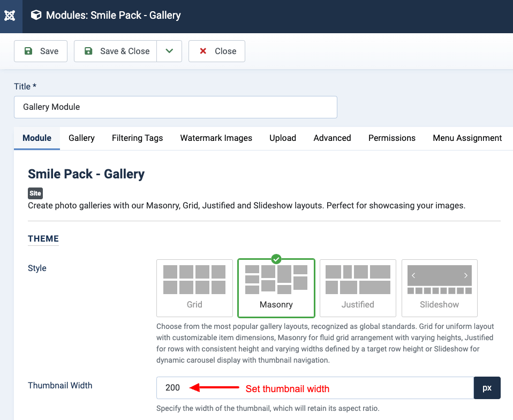
Task: Choose the Justified layout style
Action: [358, 288]
